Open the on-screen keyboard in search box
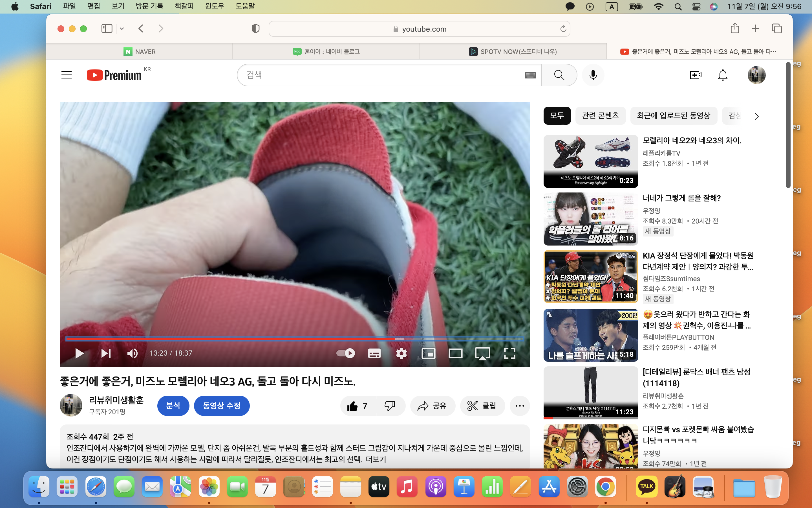The image size is (812, 508). 530,75
